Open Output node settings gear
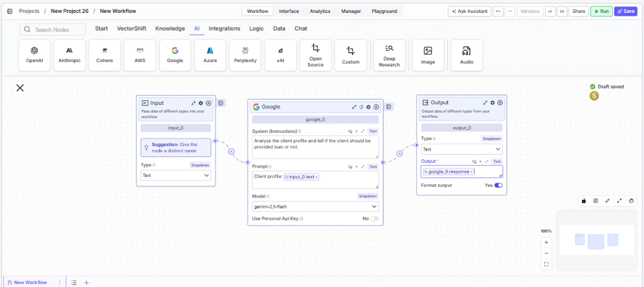Viewport: 644px width, 287px height. pos(492,102)
